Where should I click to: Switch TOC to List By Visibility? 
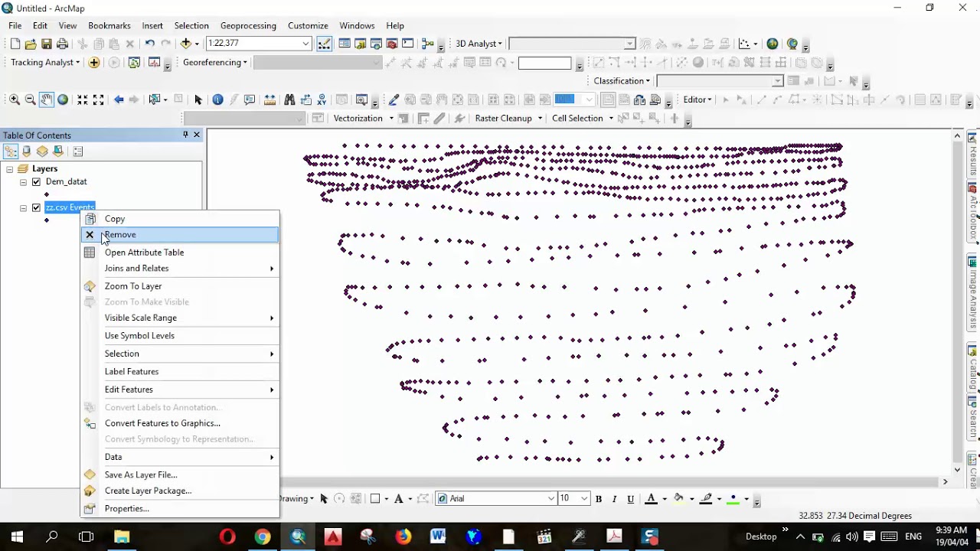coord(42,152)
